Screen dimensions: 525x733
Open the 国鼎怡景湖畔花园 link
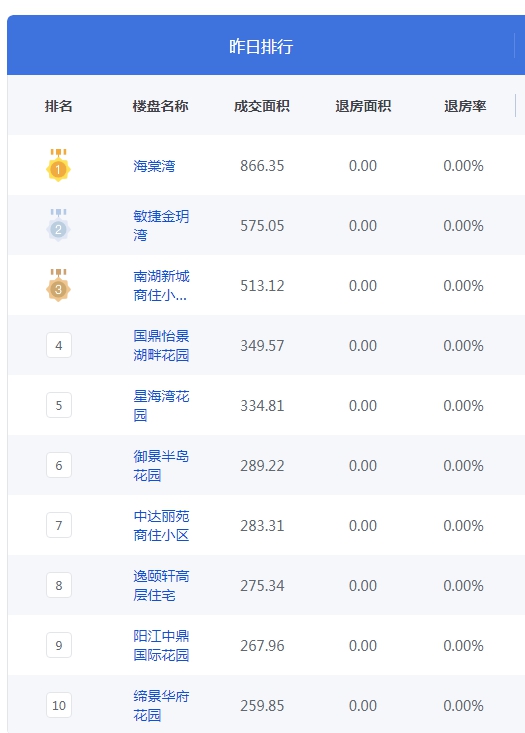(161, 345)
